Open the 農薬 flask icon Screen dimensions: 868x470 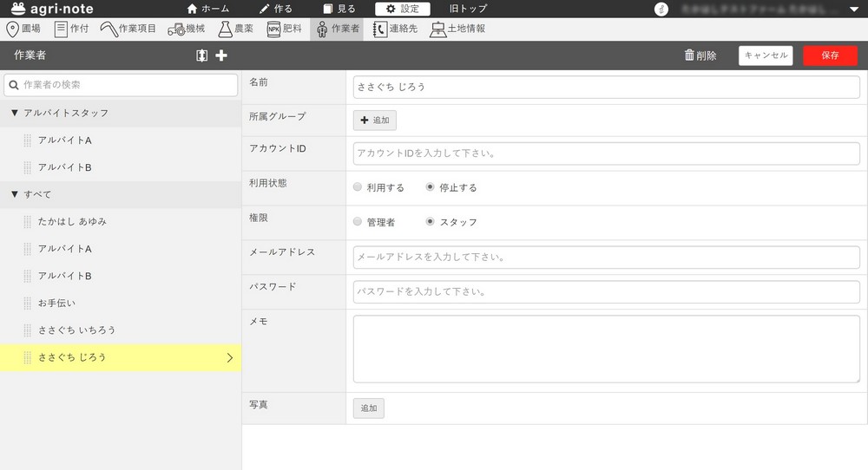[225, 29]
